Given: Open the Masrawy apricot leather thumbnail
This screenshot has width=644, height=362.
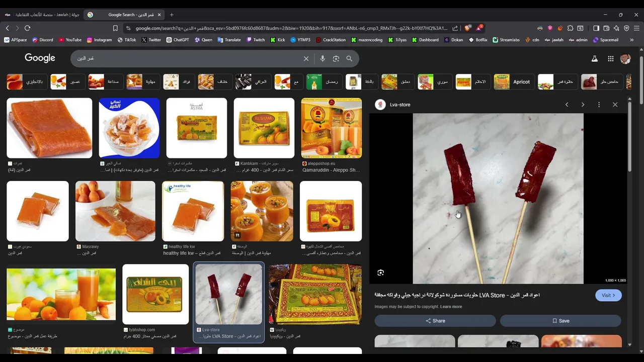Looking at the screenshot, I should (115, 211).
